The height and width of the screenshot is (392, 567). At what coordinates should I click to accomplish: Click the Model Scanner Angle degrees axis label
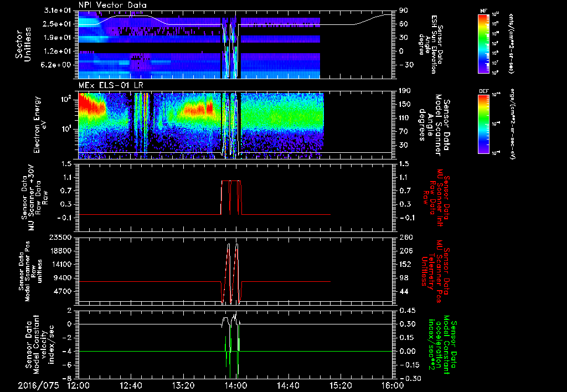coord(434,125)
